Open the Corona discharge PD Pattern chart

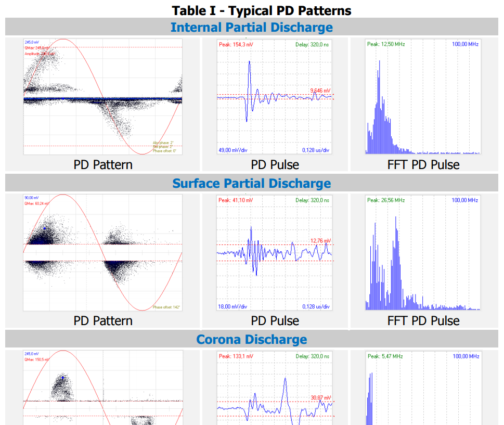point(103,388)
